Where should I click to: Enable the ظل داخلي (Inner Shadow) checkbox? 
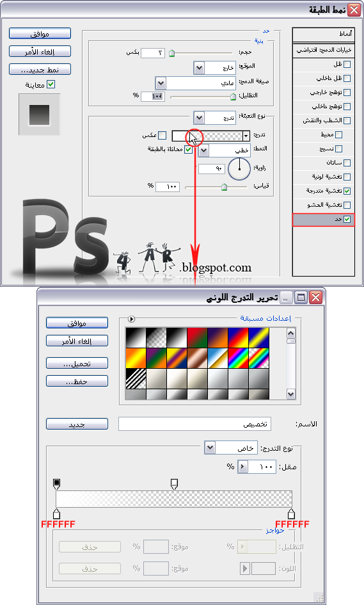tap(347, 78)
